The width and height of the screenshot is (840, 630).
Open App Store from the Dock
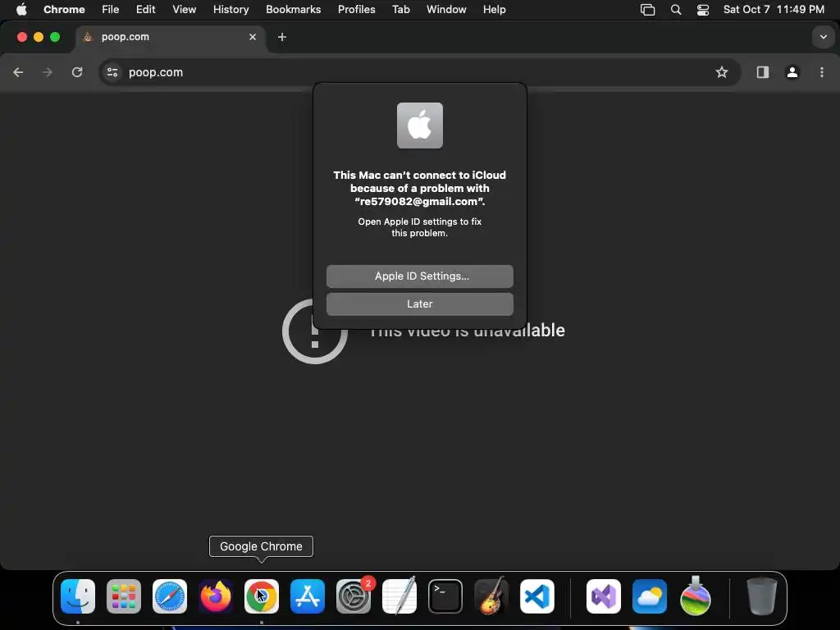(x=308, y=596)
